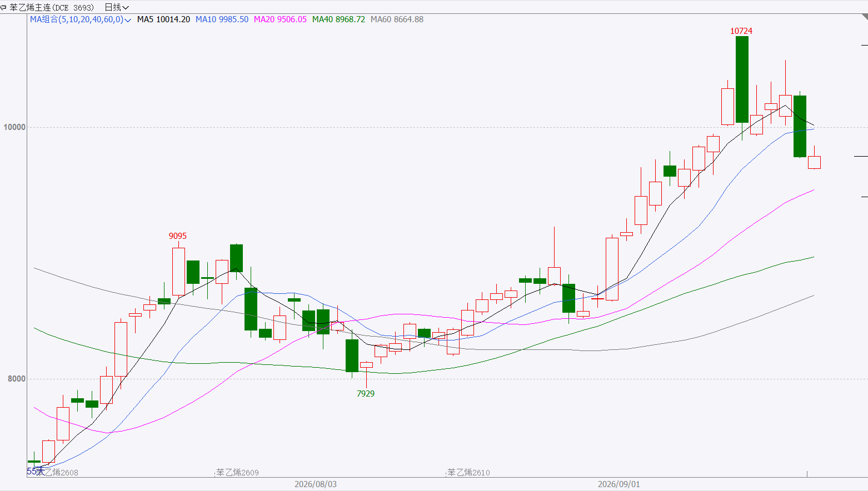
Task: Select the blue MA10 9985.50 label
Action: point(222,19)
